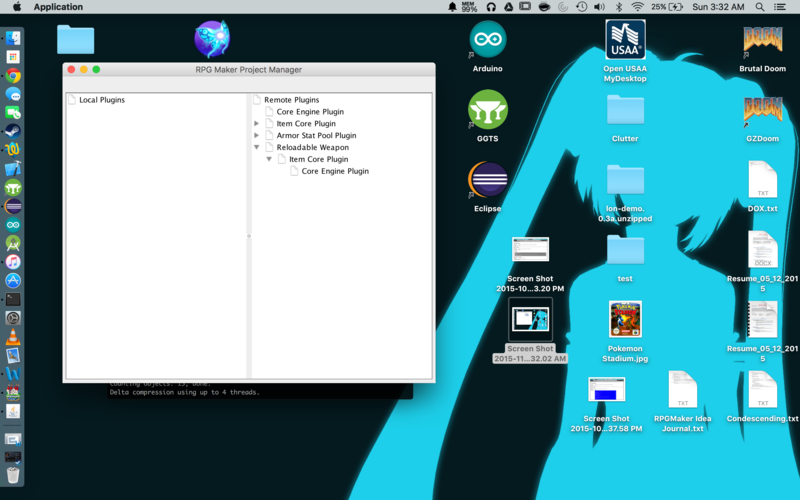Select Local Plugins in the left pane
The image size is (800, 500).
point(101,100)
